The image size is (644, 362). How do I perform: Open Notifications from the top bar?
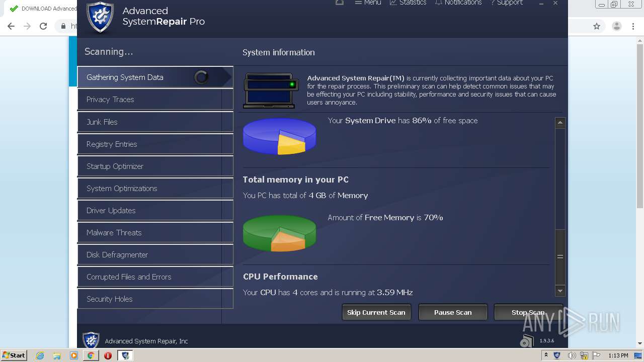(x=458, y=3)
